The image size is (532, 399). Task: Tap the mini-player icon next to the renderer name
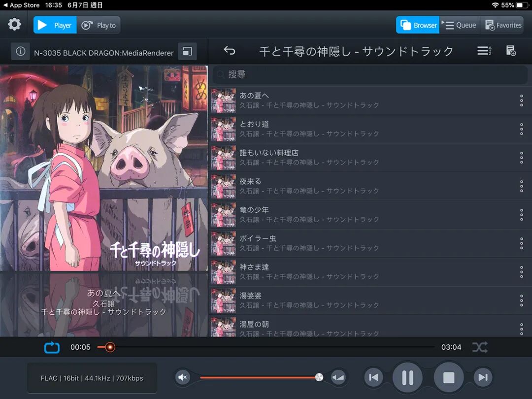[187, 51]
